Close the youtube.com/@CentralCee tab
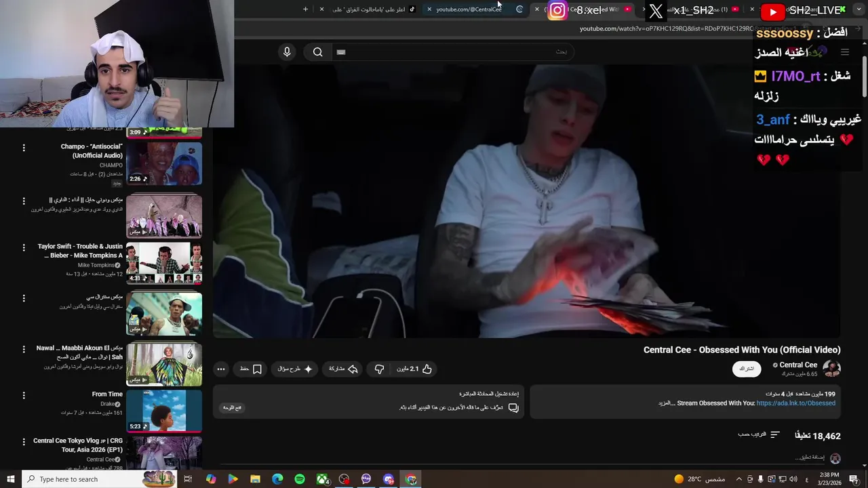This screenshot has width=868, height=488. (429, 9)
